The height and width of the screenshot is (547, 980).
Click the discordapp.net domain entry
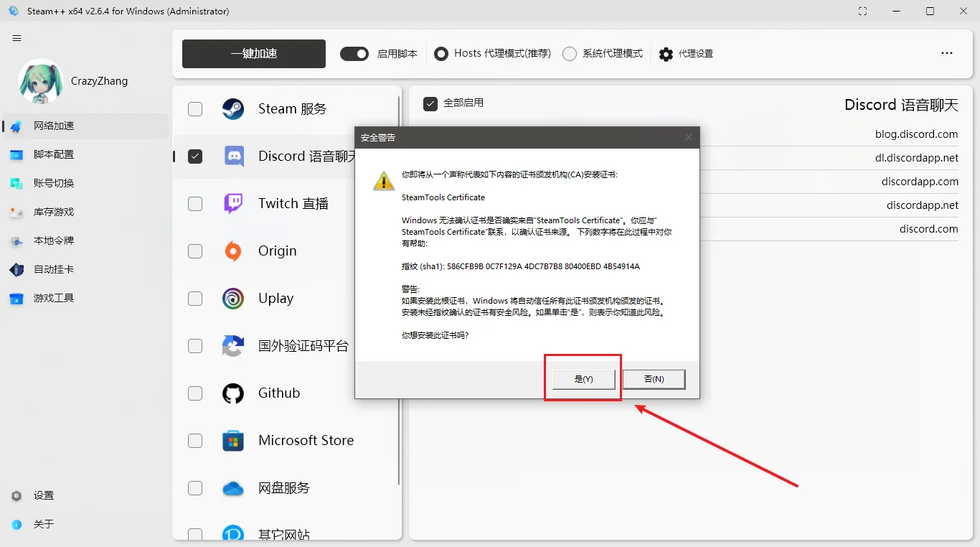[x=922, y=205]
